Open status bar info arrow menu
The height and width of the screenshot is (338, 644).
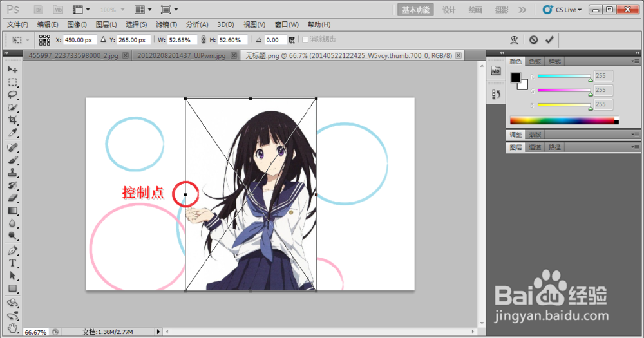(158, 332)
